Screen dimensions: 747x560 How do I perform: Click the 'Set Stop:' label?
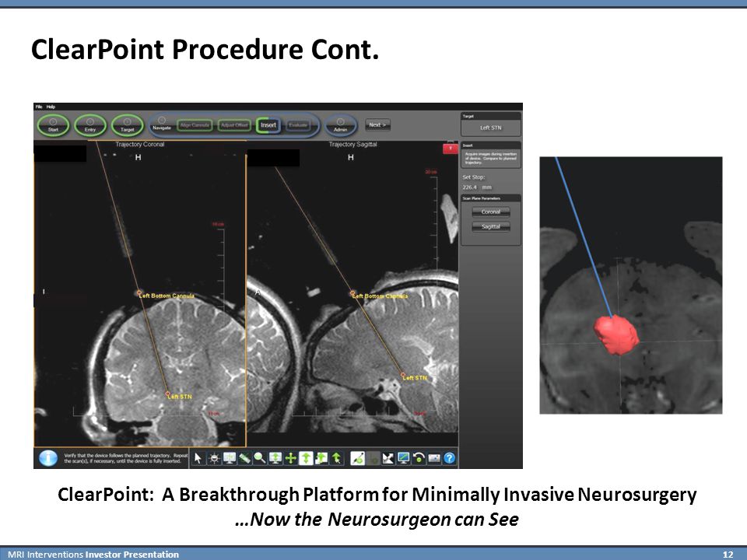coord(474,177)
